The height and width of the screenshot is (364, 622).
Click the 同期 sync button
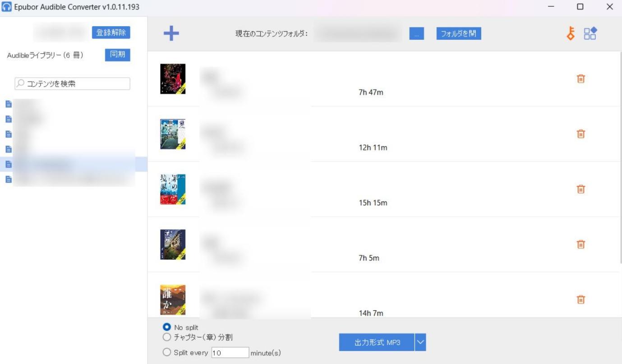(x=117, y=55)
